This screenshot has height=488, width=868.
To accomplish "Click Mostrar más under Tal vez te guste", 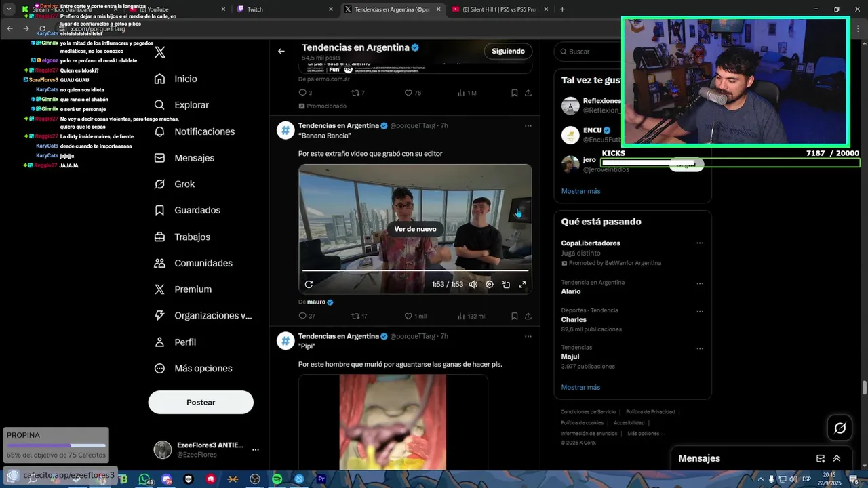I will tap(580, 191).
